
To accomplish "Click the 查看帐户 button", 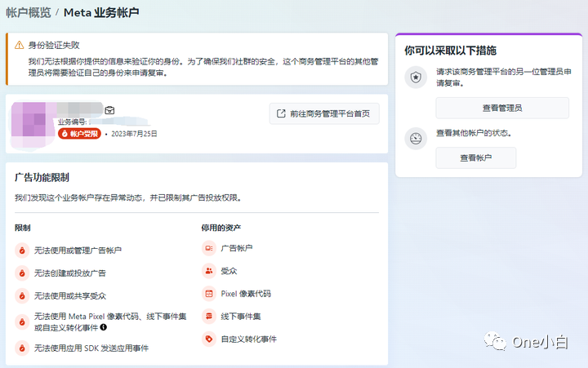I will (475, 157).
